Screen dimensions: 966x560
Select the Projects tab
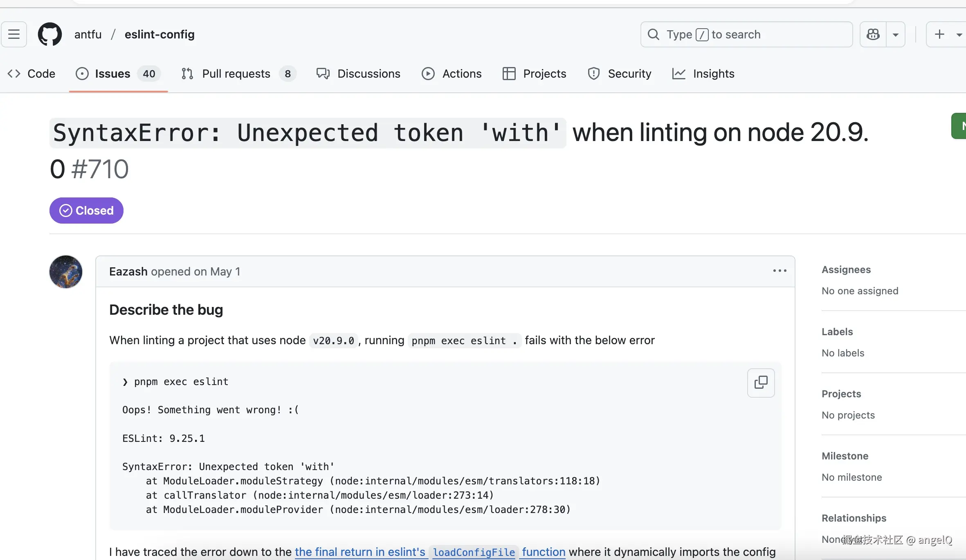534,74
